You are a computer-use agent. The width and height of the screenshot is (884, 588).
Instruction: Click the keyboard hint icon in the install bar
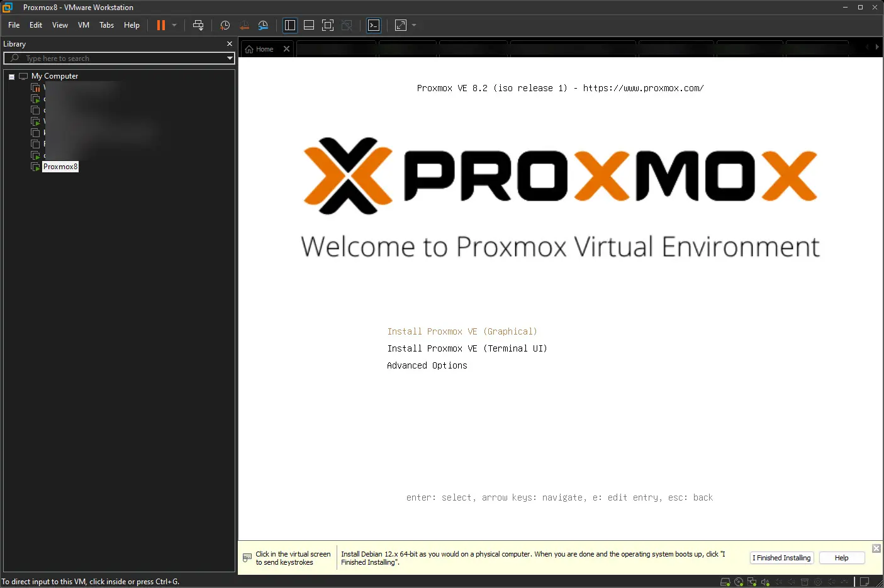tap(247, 558)
